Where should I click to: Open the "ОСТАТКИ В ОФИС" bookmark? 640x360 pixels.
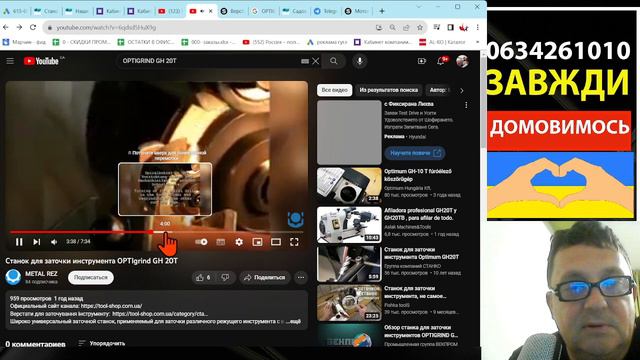146,42
